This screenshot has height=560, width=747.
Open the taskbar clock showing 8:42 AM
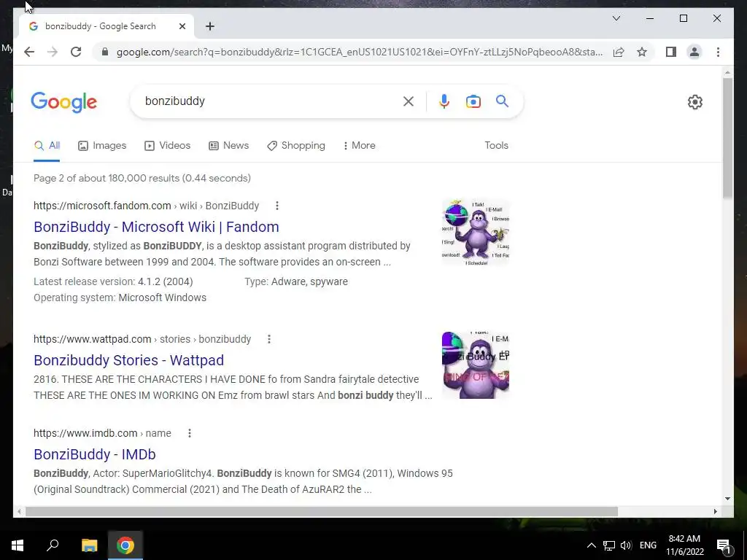684,545
